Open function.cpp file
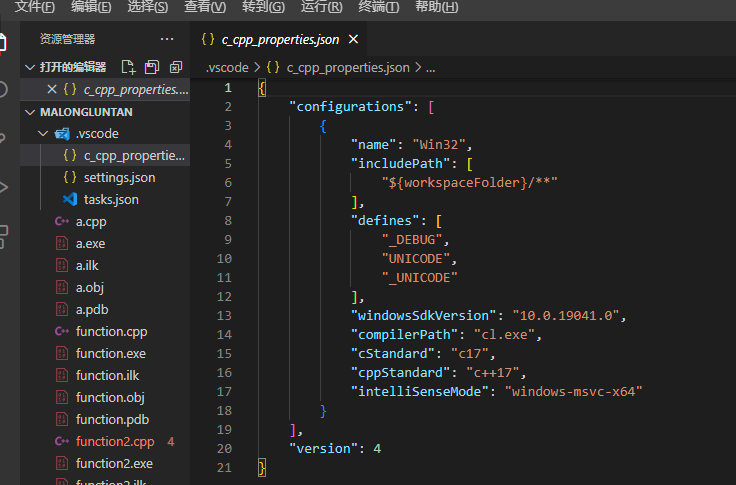This screenshot has height=485, width=736. coord(105,331)
